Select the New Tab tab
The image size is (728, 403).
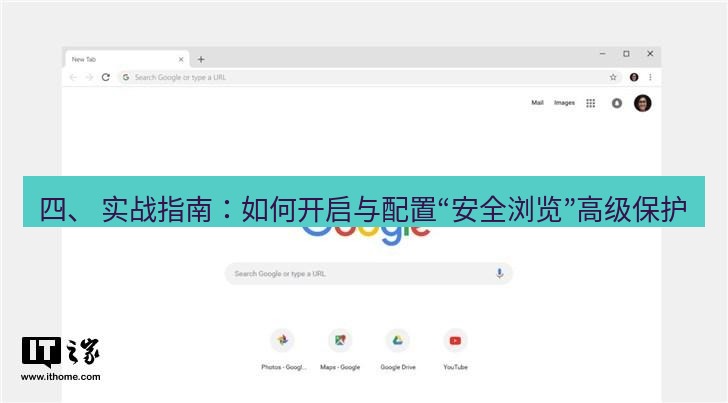pos(127,59)
